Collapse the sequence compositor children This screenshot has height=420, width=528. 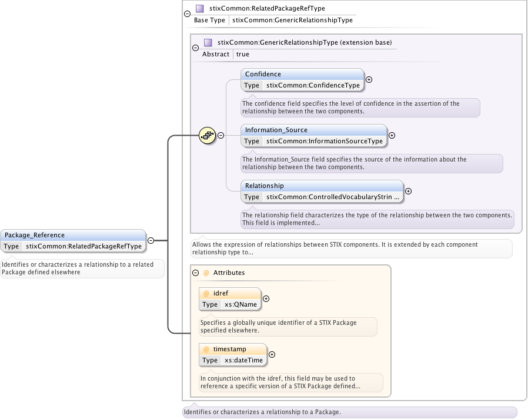click(x=221, y=135)
